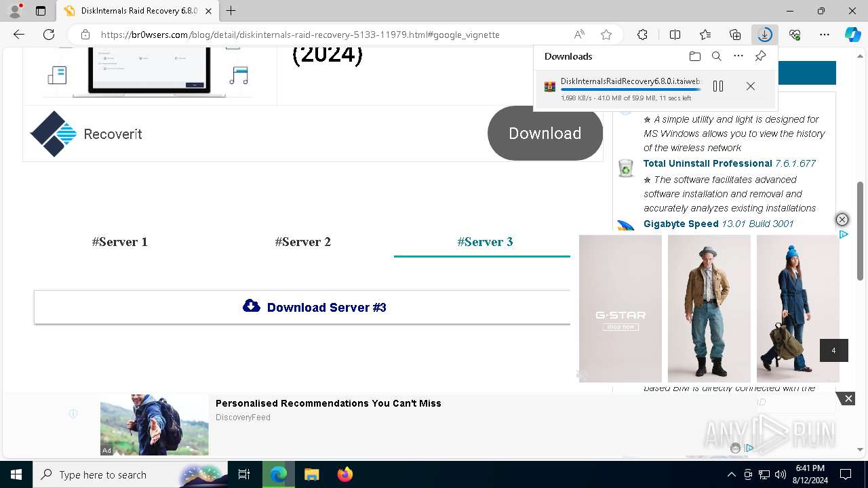Click the hiker ad thumbnail
This screenshot has height=488, width=868.
(x=155, y=425)
